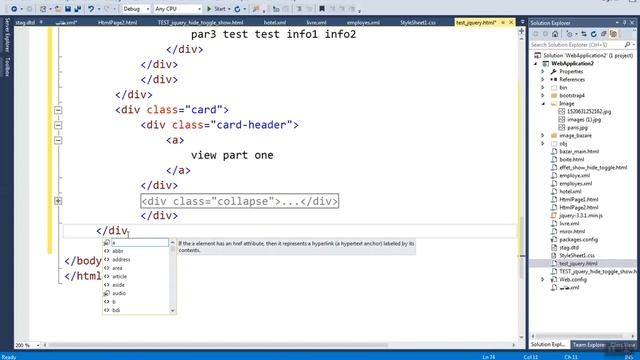The width and height of the screenshot is (640, 360).
Task: Select HtmlPage1.html in Solution Explorer
Action: (578, 200)
